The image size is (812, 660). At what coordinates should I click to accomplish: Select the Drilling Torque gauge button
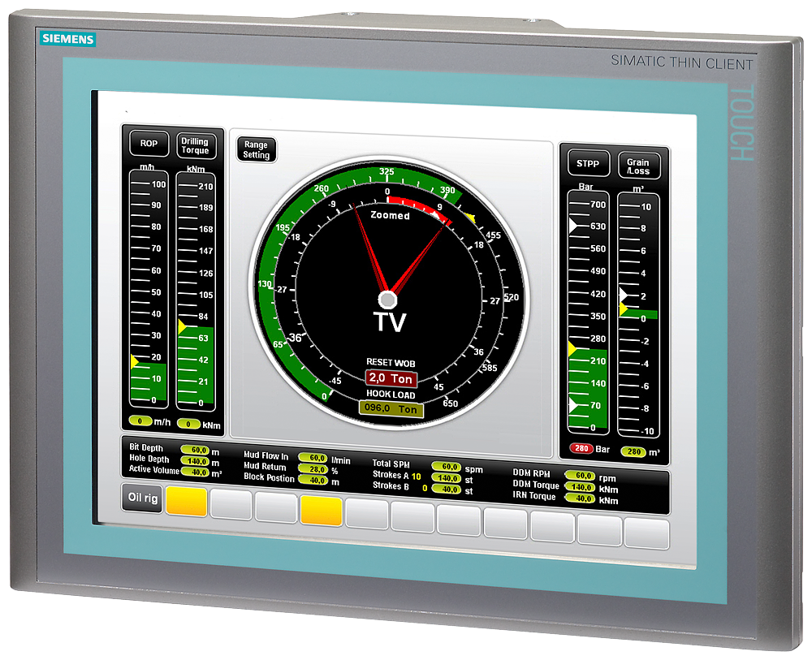(x=195, y=146)
